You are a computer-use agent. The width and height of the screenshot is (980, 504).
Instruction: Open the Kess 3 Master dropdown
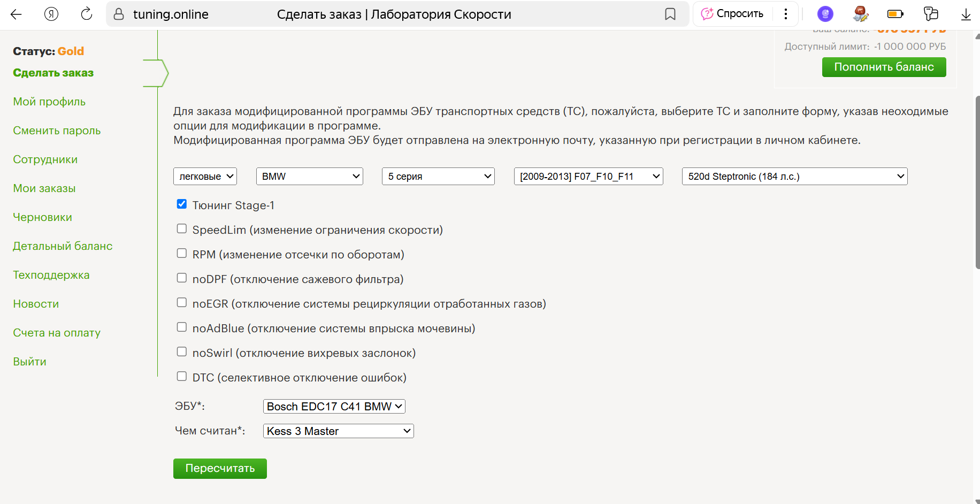(338, 431)
